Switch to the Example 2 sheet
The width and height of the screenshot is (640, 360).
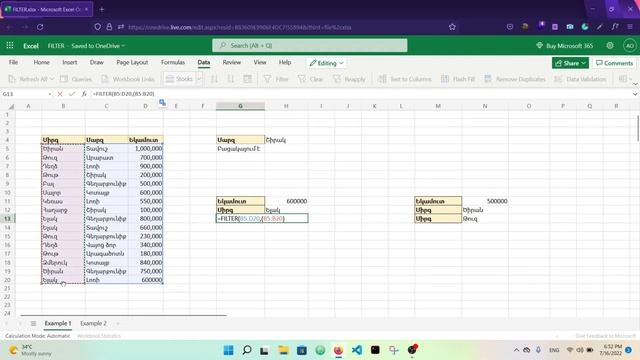point(93,323)
